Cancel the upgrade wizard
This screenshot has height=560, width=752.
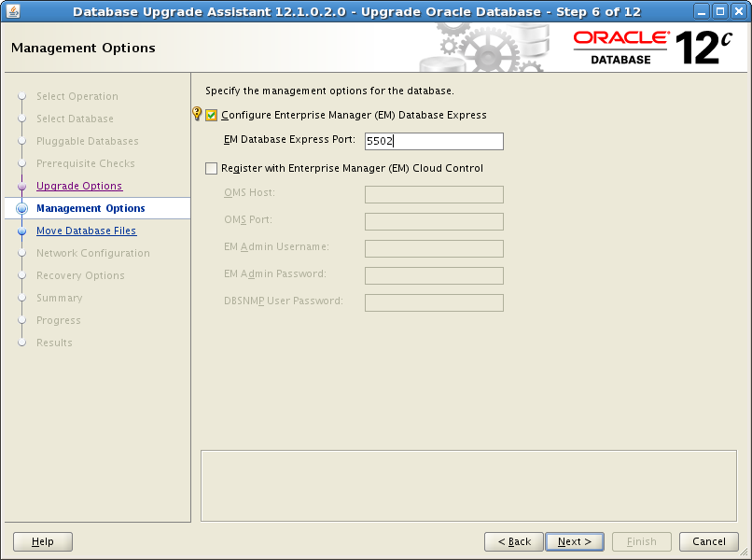click(x=709, y=541)
